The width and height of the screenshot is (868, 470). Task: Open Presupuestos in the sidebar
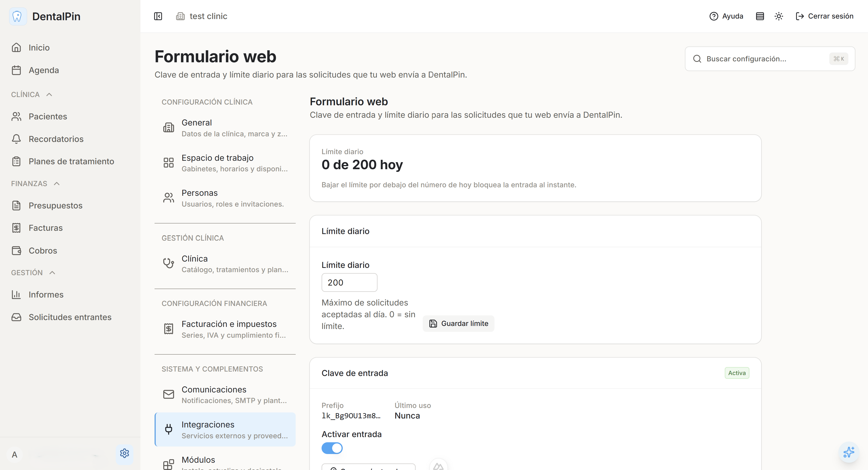tap(70, 205)
